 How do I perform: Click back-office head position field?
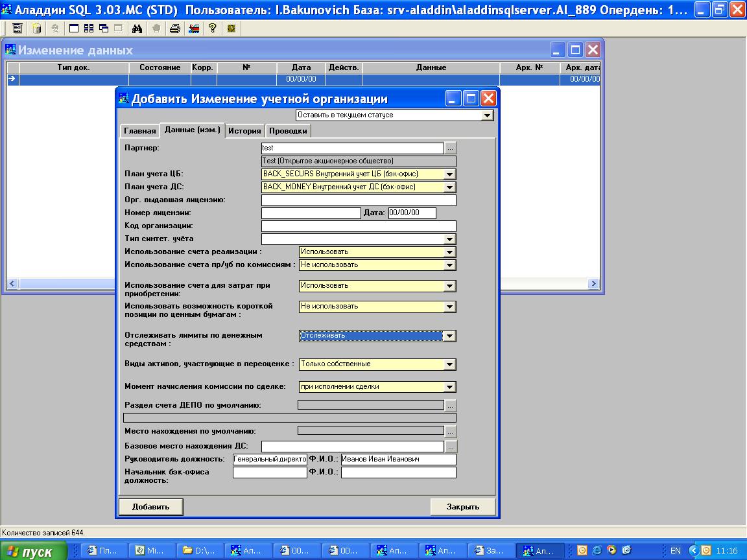(x=270, y=472)
